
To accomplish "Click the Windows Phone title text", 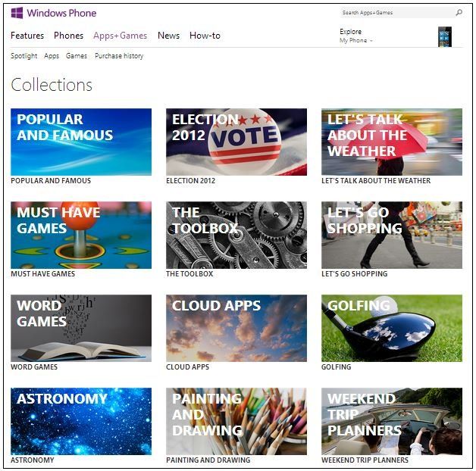I will 61,13.
